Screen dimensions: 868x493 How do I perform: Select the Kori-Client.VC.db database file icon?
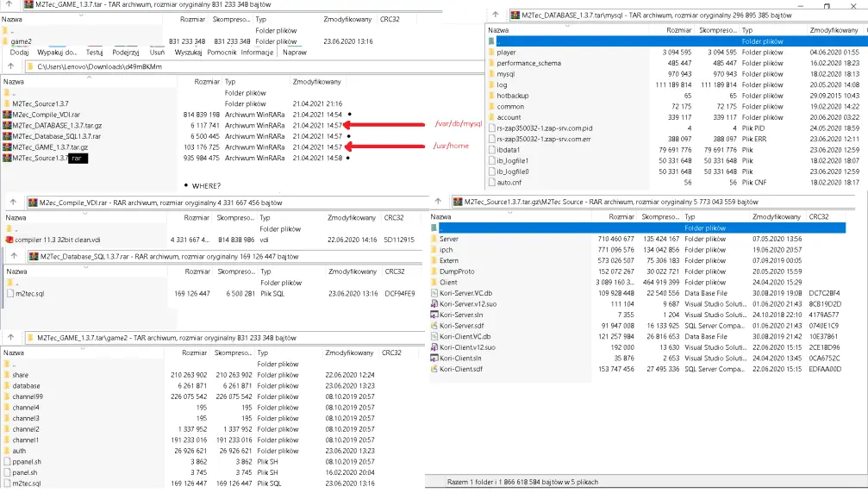(x=434, y=336)
